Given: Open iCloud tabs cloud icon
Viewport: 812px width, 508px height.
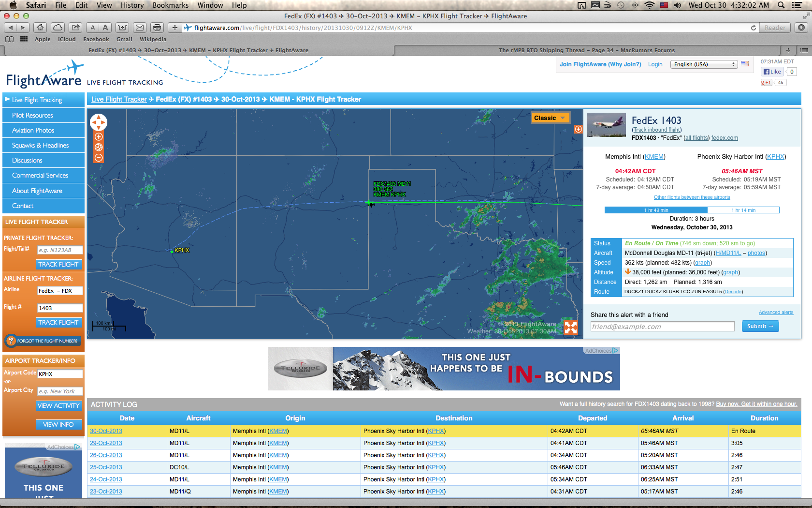Looking at the screenshot, I should (x=58, y=28).
